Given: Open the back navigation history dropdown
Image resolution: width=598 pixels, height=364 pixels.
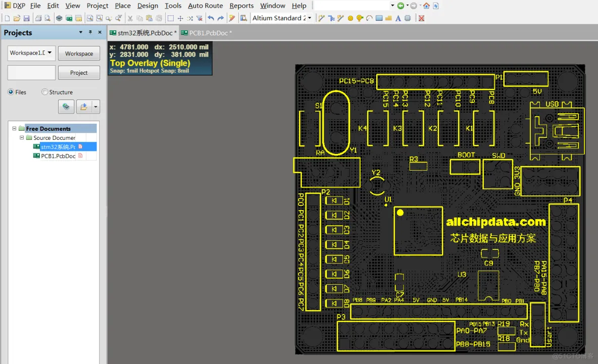Looking at the screenshot, I should (407, 6).
